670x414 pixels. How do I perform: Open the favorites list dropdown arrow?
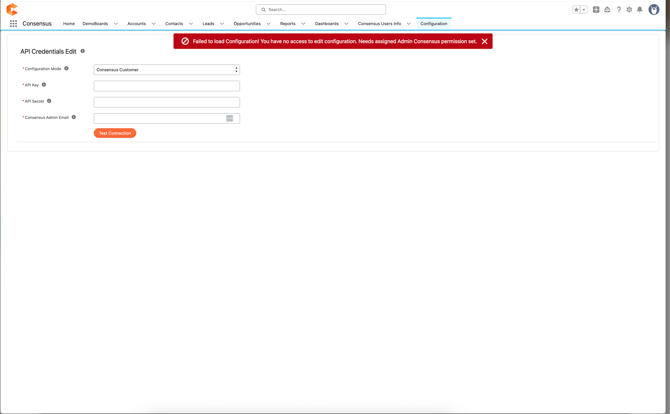(584, 9)
